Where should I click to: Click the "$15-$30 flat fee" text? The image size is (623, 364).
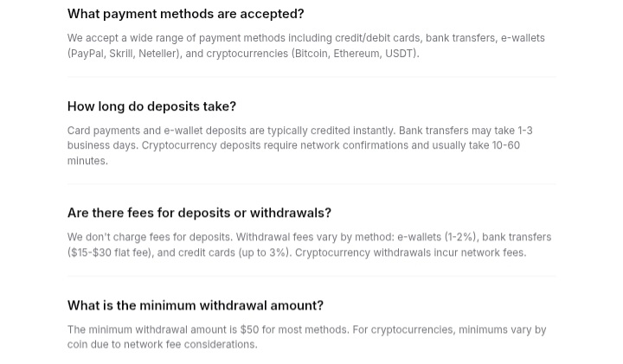(x=111, y=252)
